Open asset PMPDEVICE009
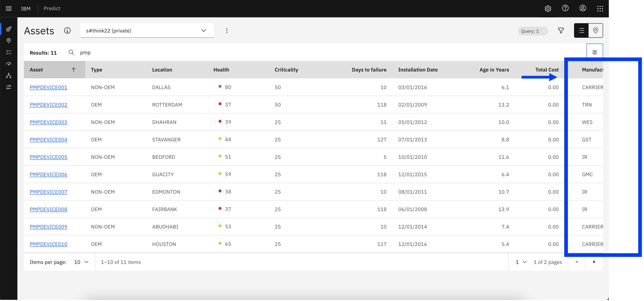This screenshot has height=301, width=644. pos(48,227)
